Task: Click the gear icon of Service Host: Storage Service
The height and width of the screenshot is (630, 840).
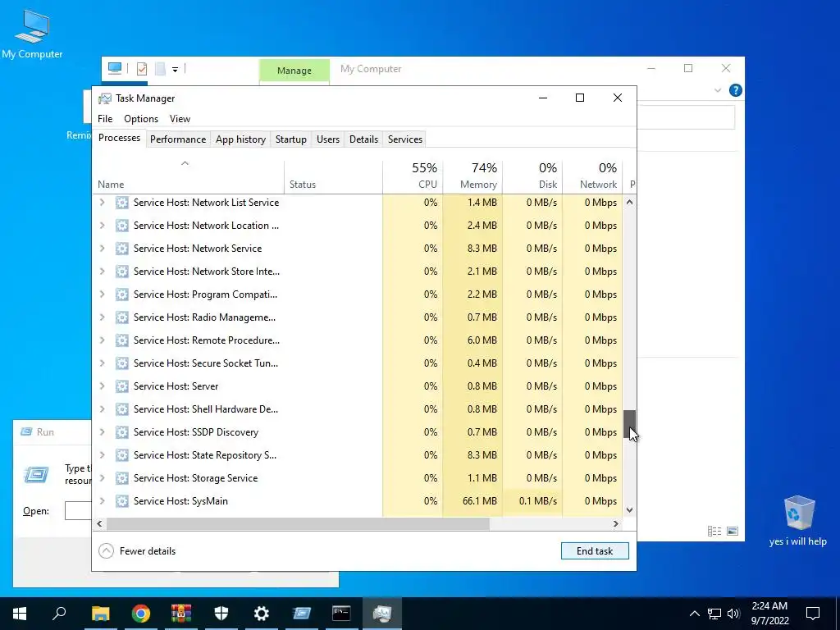Action: [122, 478]
